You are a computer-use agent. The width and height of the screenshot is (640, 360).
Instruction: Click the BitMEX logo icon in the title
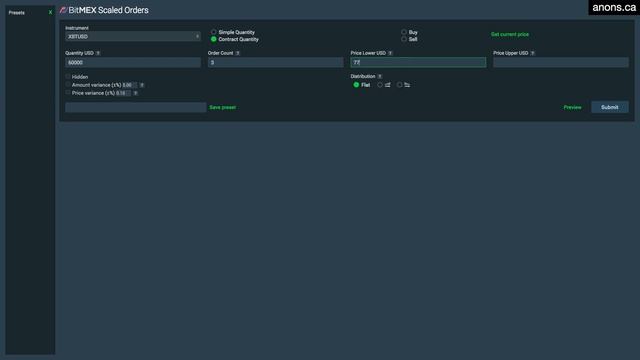(63, 10)
